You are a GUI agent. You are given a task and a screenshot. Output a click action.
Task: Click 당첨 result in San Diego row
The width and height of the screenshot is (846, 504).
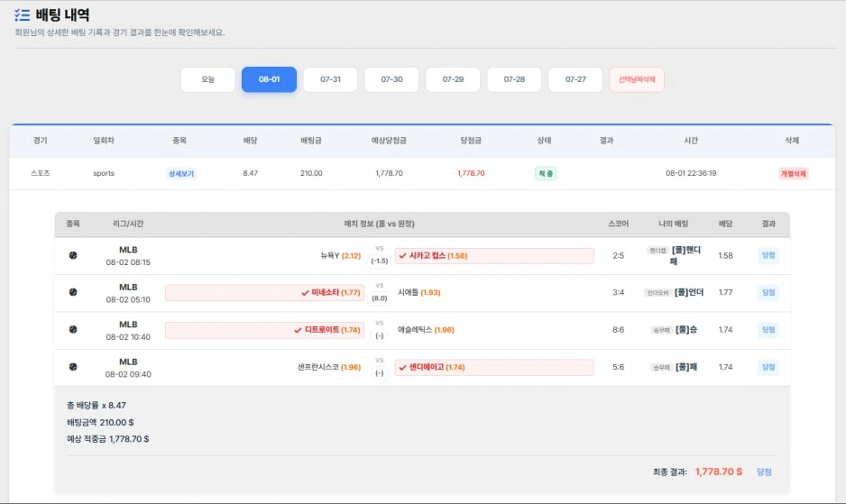768,367
